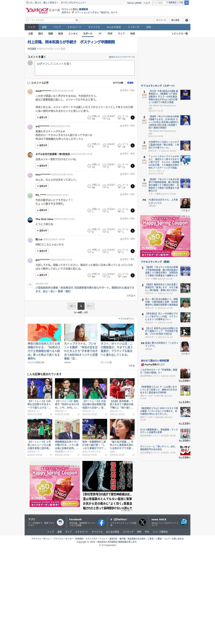Click mad******** commenter avatar

30,92
